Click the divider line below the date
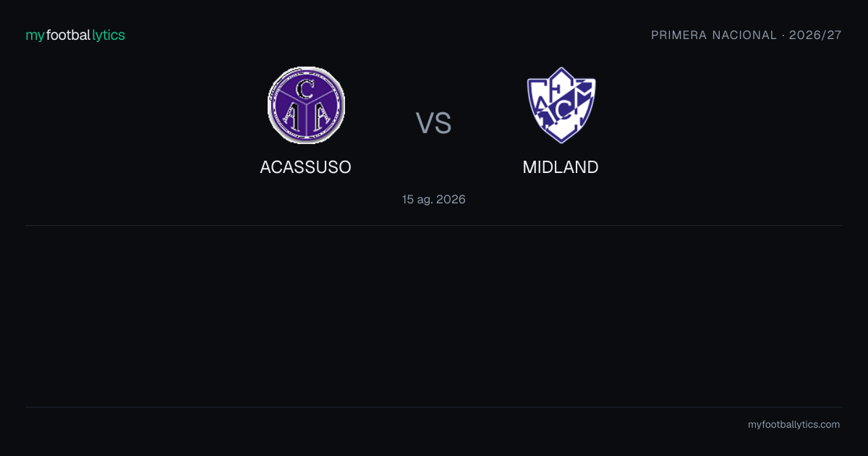Image resolution: width=868 pixels, height=456 pixels. (434, 225)
